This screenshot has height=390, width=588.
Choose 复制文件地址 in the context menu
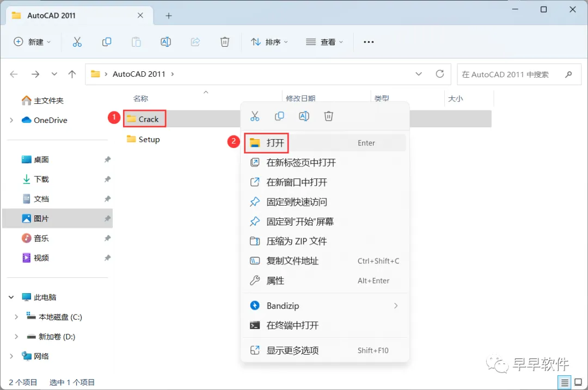(x=324, y=261)
